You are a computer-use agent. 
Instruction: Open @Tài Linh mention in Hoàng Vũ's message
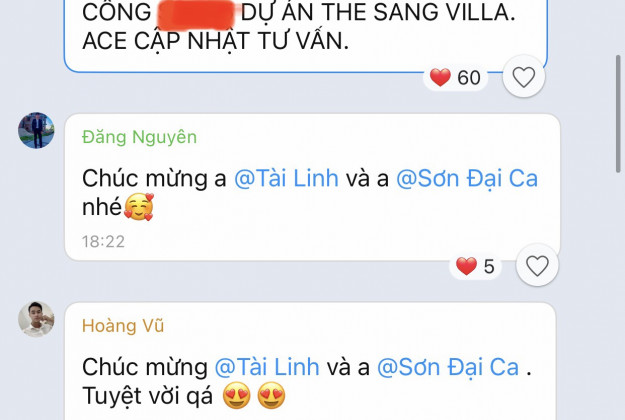[267, 367]
